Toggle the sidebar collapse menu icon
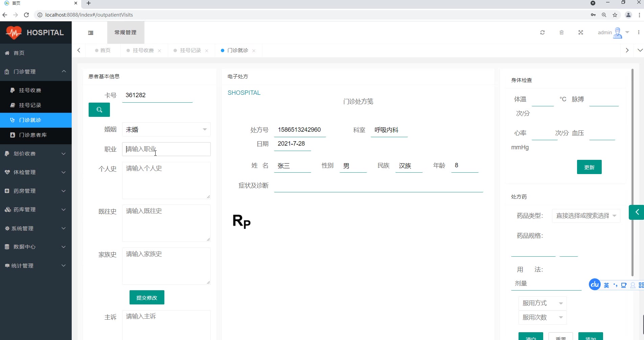 91,33
